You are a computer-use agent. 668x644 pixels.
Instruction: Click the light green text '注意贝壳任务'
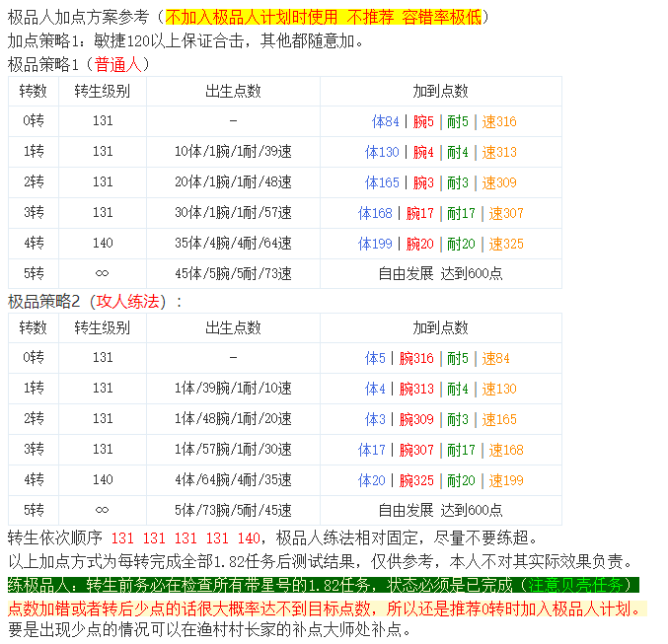[575, 585]
